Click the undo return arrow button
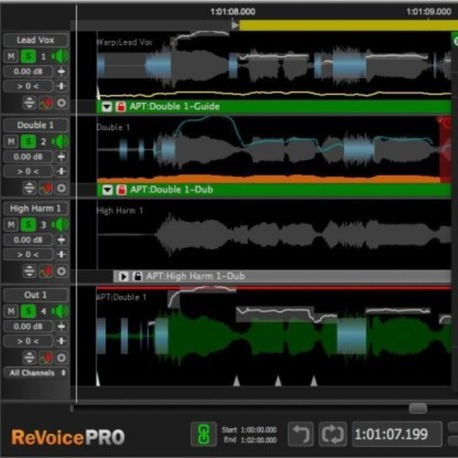This screenshot has width=458, height=458. click(301, 434)
